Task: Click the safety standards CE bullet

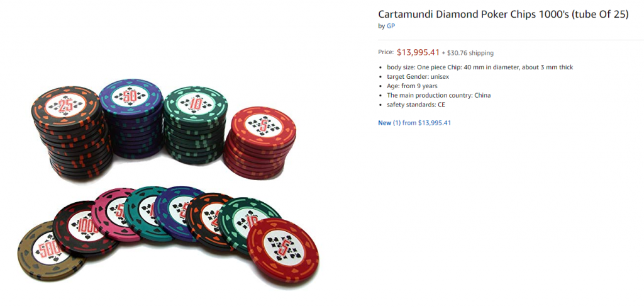Action: (x=416, y=105)
